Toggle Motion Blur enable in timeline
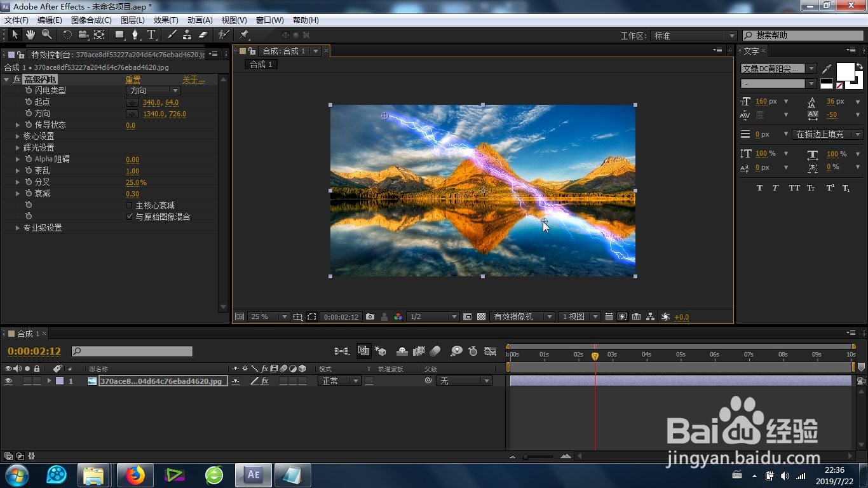 pyautogui.click(x=435, y=351)
